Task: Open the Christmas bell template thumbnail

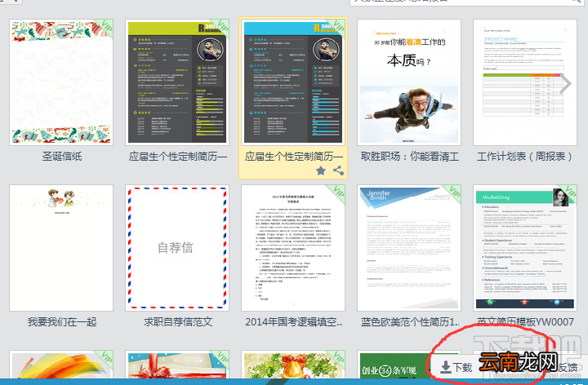Action: [293, 365]
